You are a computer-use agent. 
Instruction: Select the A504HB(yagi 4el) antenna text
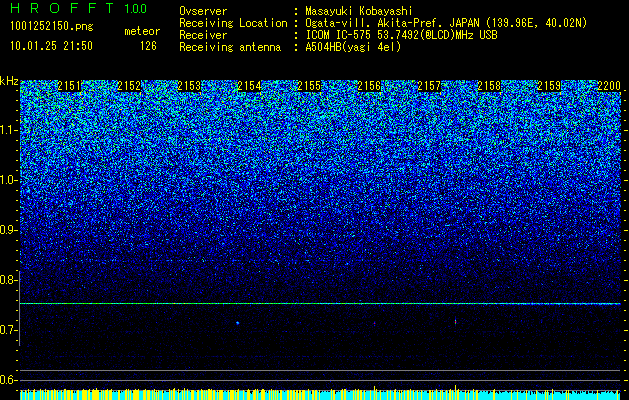pyautogui.click(x=353, y=47)
